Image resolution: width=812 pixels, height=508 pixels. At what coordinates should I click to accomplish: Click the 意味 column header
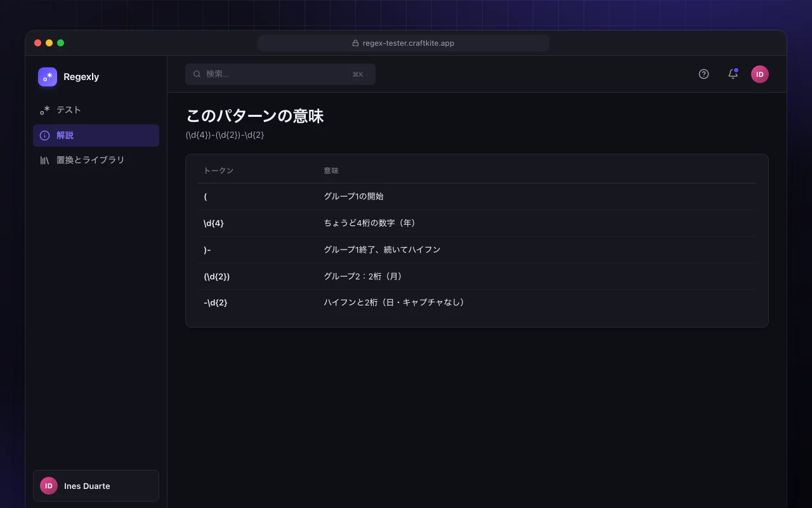click(x=331, y=171)
